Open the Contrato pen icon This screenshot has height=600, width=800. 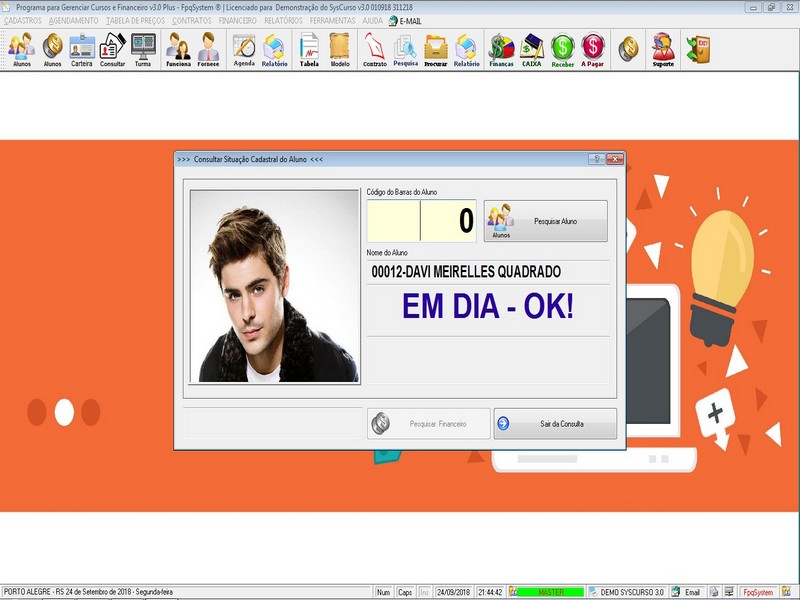(x=374, y=49)
